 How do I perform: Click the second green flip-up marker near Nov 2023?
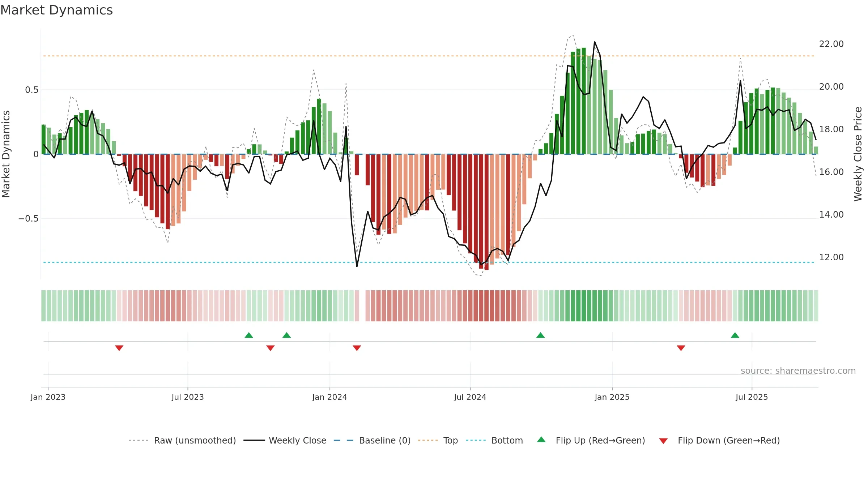(x=287, y=335)
